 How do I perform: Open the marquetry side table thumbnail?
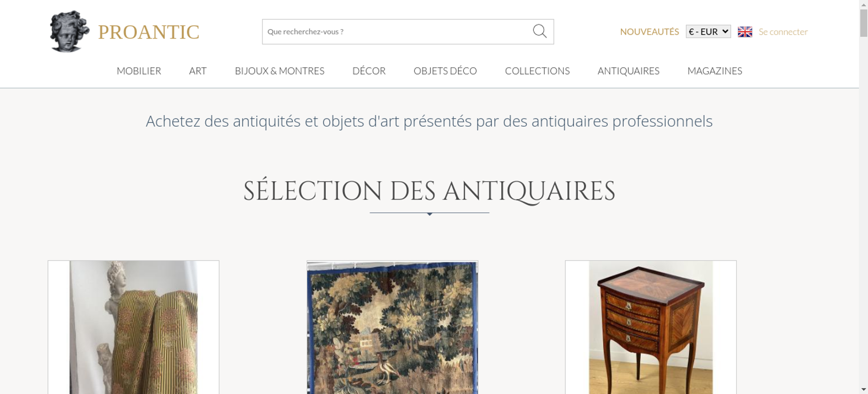pyautogui.click(x=651, y=327)
